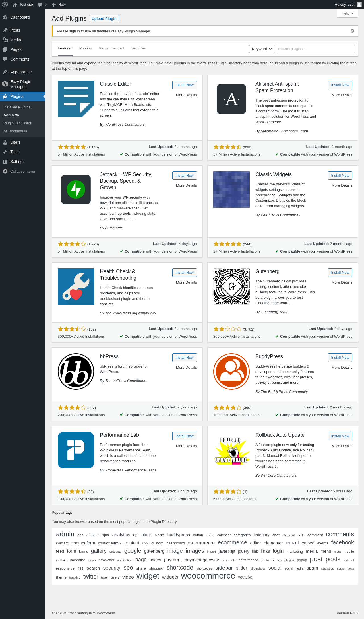Click the BuddyPress plugin logo
The height and width of the screenshot is (619, 364).
point(231,372)
